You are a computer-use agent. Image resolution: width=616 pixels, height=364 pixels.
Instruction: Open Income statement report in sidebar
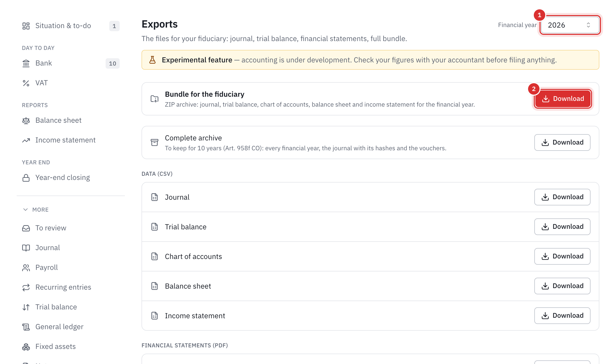point(70,140)
